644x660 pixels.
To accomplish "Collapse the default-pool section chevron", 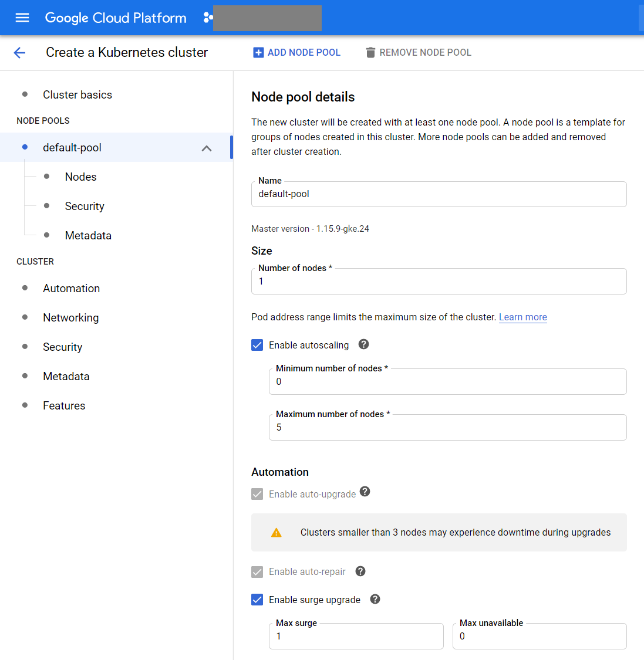I will click(x=207, y=148).
